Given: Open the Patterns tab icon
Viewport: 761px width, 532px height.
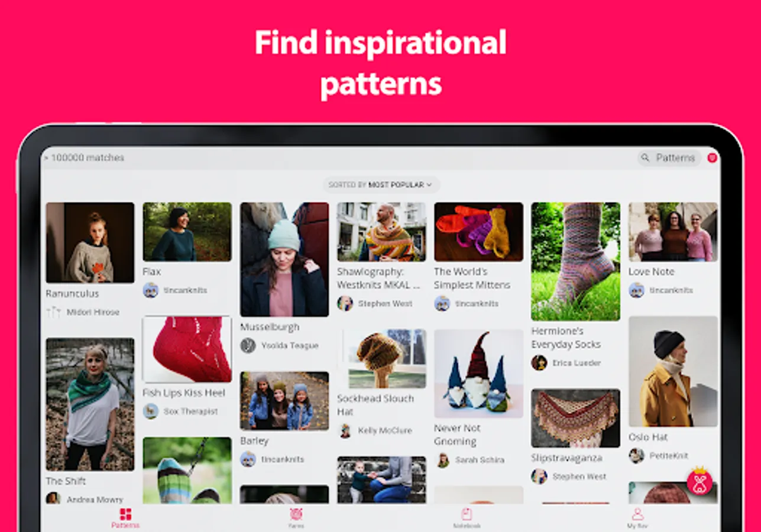Looking at the screenshot, I should click(125, 514).
